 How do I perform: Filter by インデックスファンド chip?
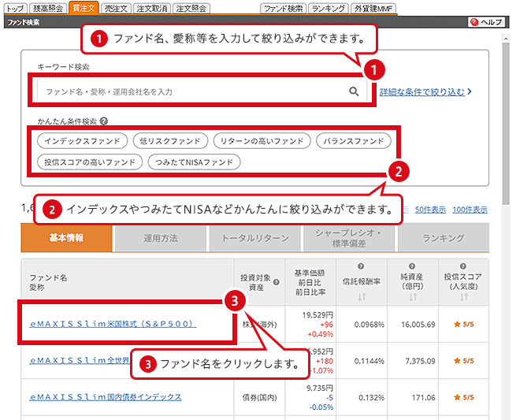[82, 141]
